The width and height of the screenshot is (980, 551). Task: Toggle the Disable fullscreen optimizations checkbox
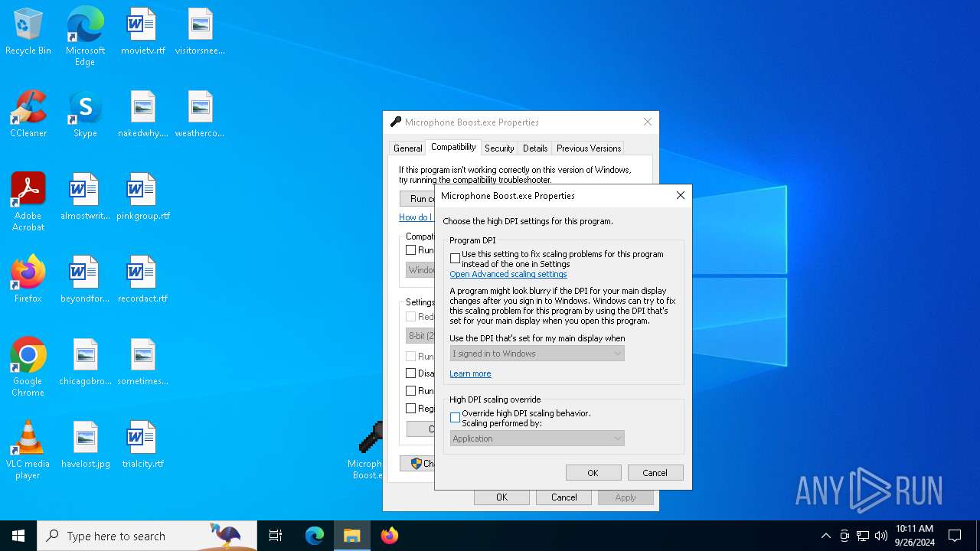tap(411, 373)
